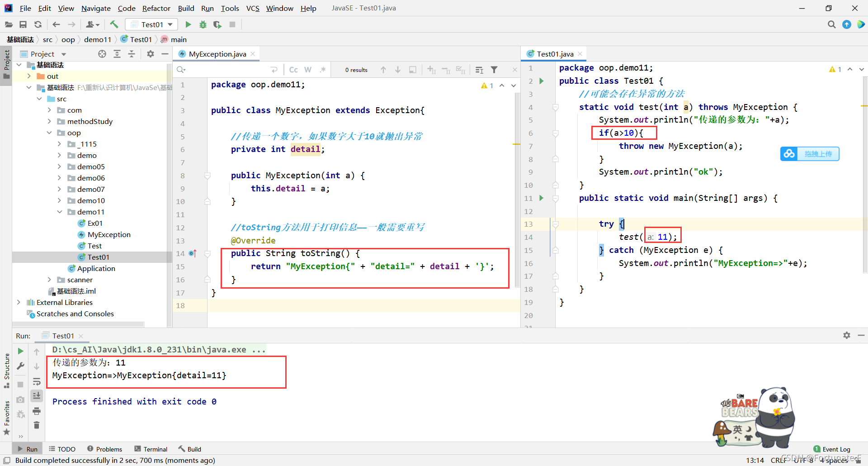
Task: Open the Build tool window
Action: point(189,449)
